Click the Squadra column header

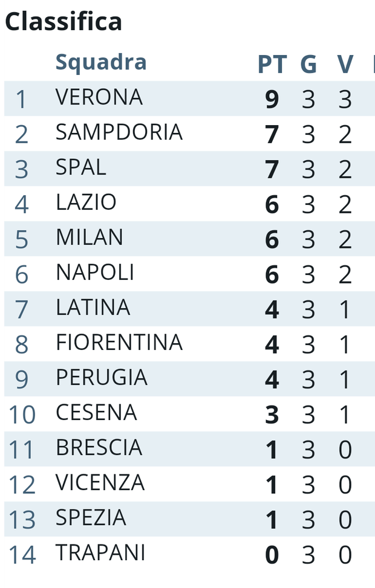point(101,62)
